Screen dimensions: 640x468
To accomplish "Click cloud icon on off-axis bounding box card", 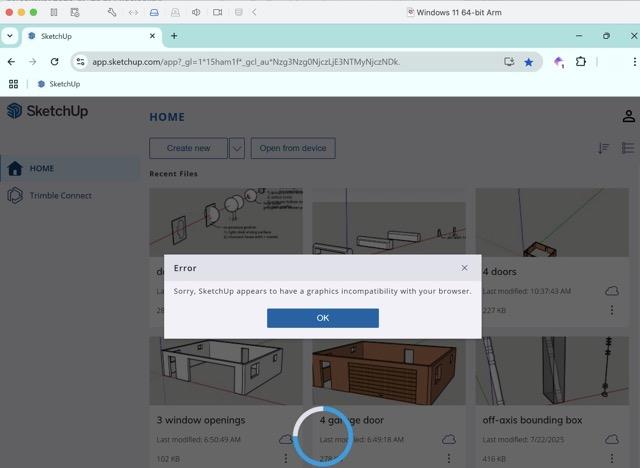I will pyautogui.click(x=612, y=439).
